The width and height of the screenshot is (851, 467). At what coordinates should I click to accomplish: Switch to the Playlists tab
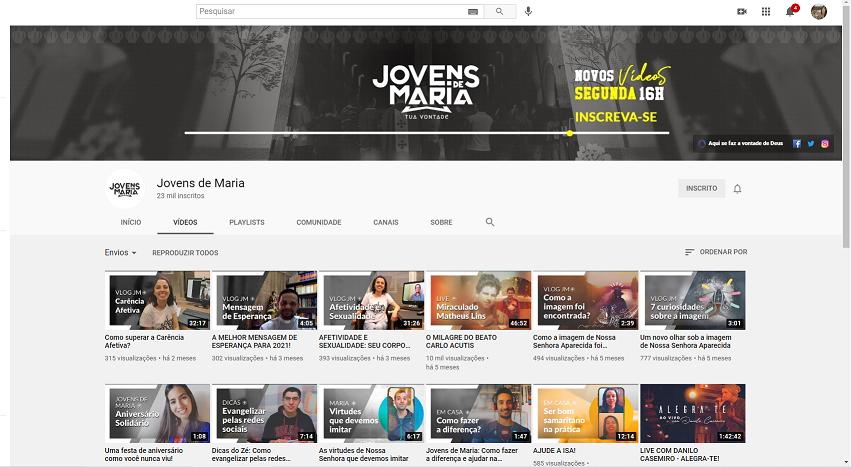246,222
